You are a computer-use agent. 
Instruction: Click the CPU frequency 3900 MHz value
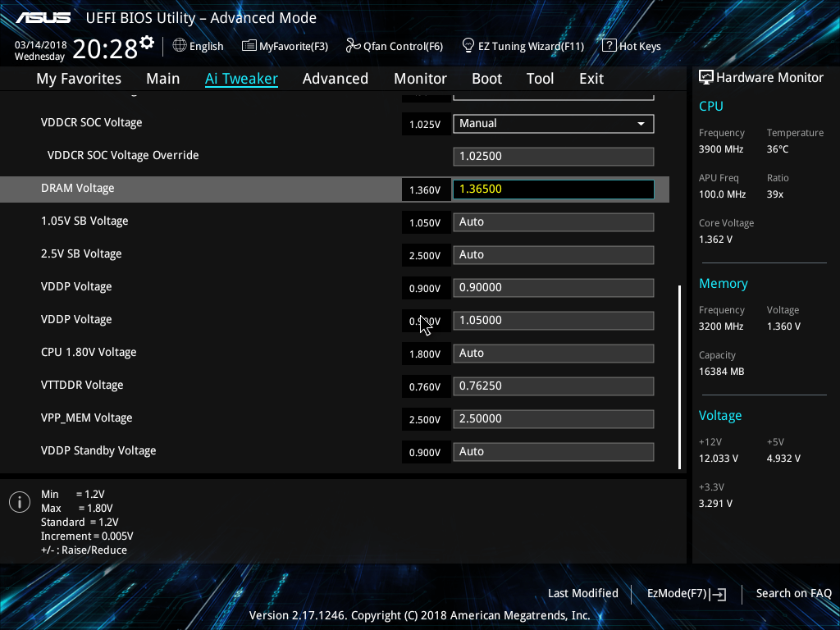721,149
